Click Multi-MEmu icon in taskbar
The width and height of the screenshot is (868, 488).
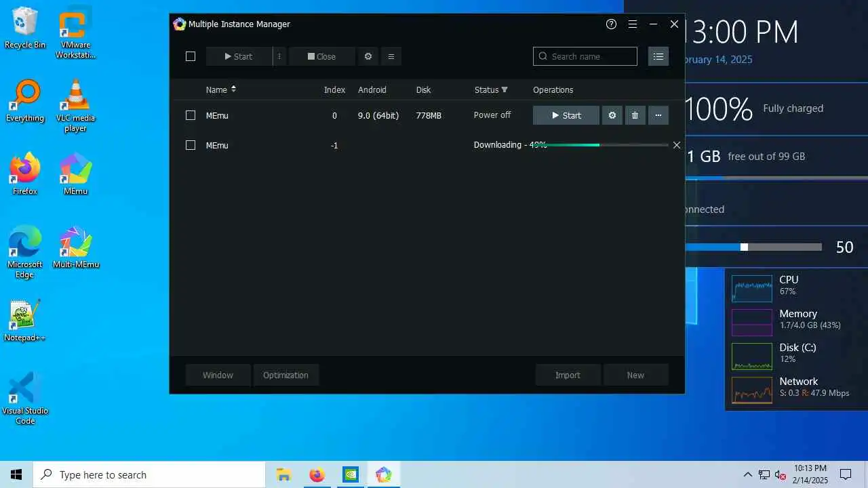[x=383, y=474]
